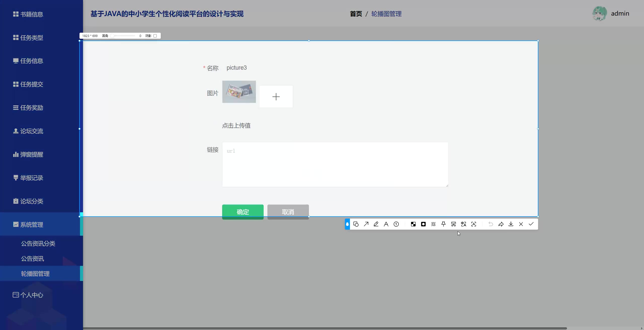Collapse the 系统管理 sidebar menu

pos(32,225)
